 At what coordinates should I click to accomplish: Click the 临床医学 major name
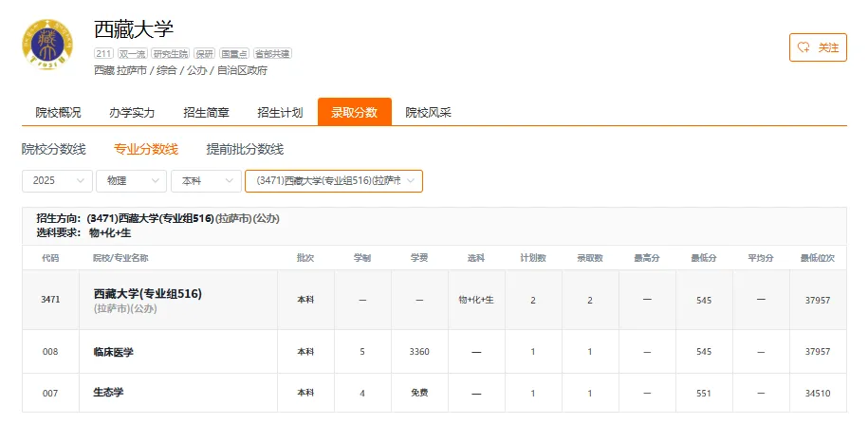point(114,352)
